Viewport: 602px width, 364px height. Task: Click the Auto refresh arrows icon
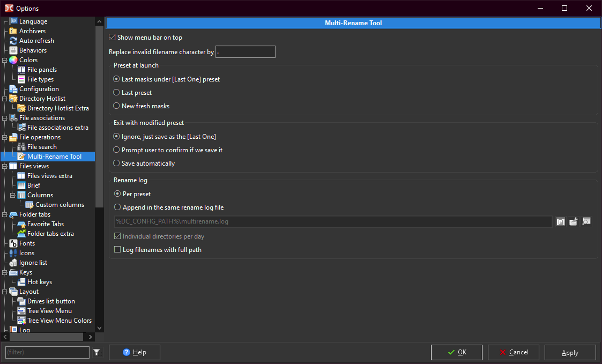tap(13, 41)
